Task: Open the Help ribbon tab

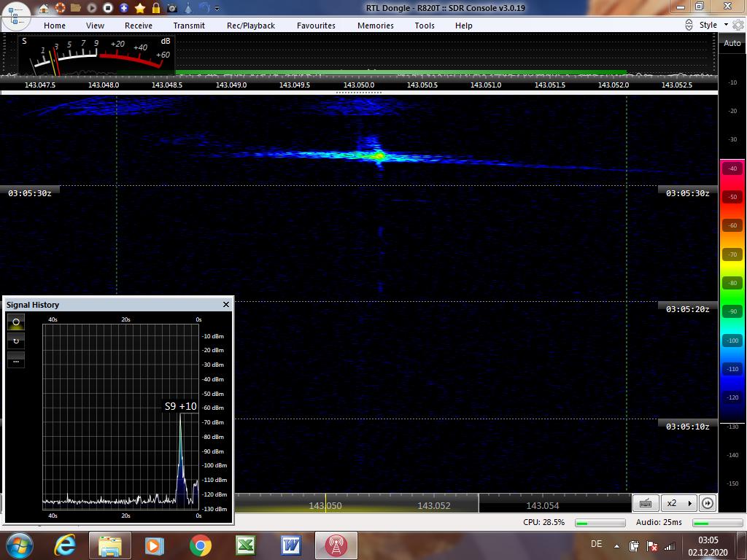Action: click(x=463, y=26)
